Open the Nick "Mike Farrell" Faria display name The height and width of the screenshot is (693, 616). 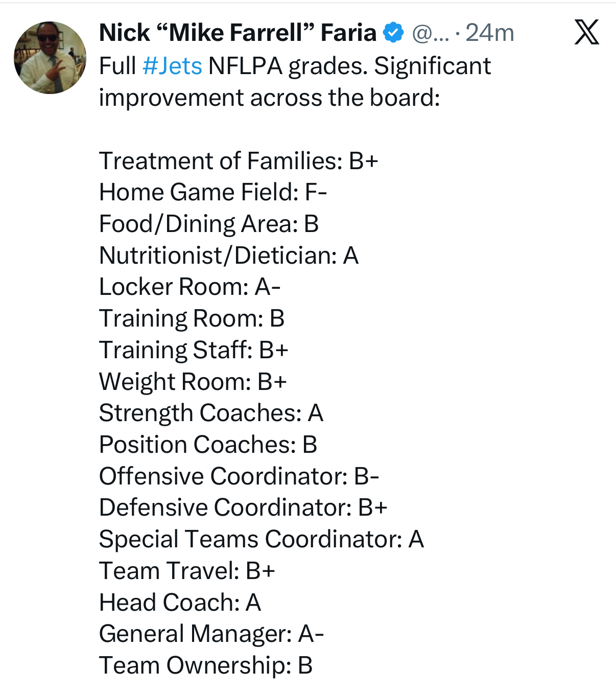point(238,33)
